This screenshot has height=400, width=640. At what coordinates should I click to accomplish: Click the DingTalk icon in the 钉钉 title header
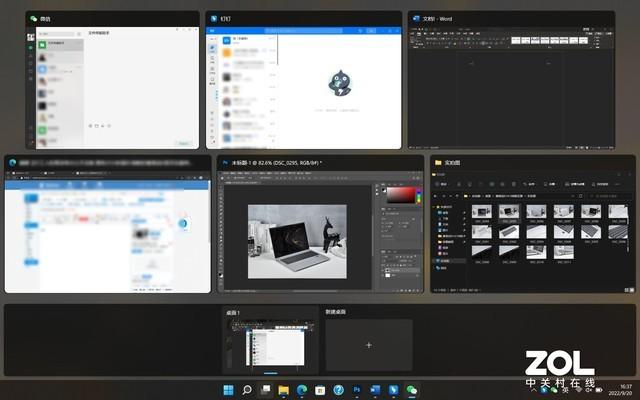point(213,19)
